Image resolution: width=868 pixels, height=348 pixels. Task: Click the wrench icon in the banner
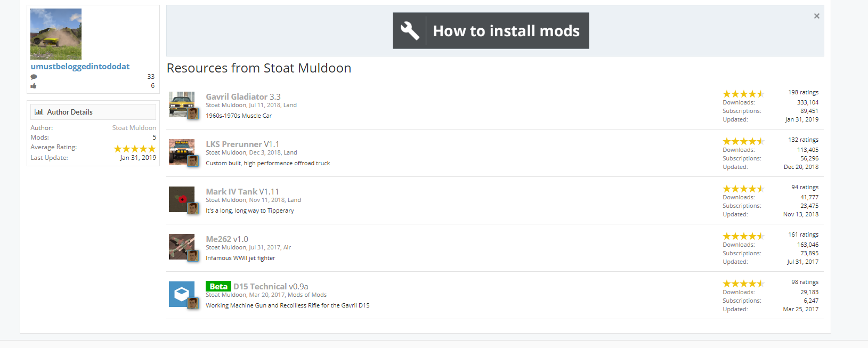click(410, 31)
